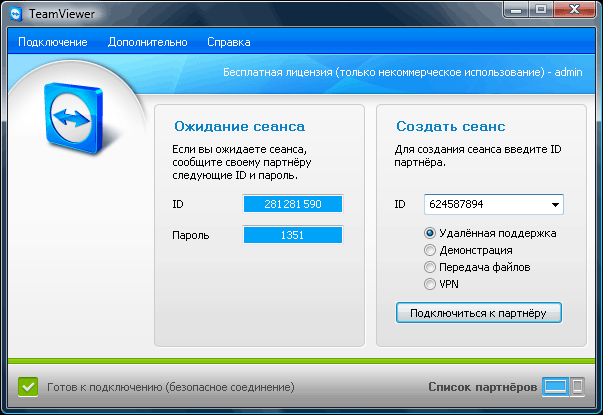
Task: Click the Список партнёров label
Action: [x=483, y=387]
